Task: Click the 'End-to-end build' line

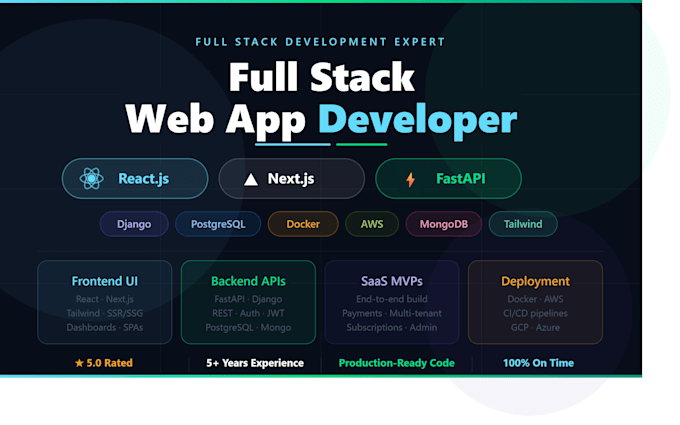Action: [392, 299]
